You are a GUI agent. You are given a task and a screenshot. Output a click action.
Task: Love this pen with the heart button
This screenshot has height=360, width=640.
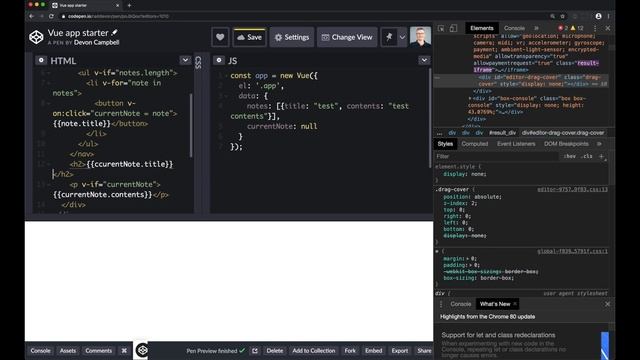point(220,37)
